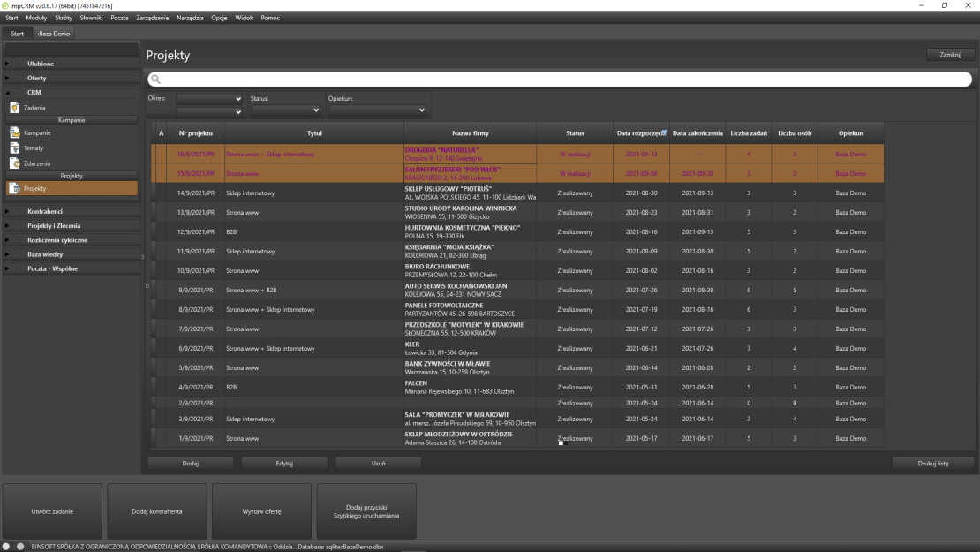This screenshot has width=980, height=552.
Task: Click the Drukuj listę button
Action: (x=933, y=464)
